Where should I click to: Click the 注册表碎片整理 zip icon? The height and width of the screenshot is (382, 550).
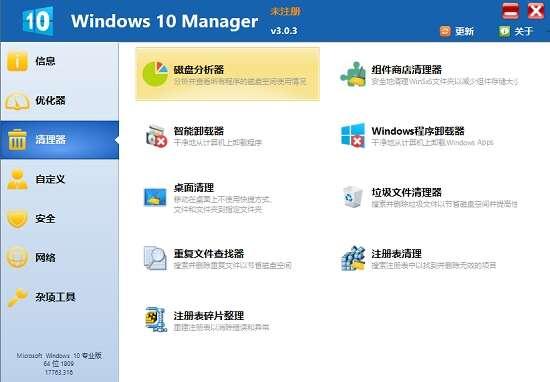click(x=156, y=319)
